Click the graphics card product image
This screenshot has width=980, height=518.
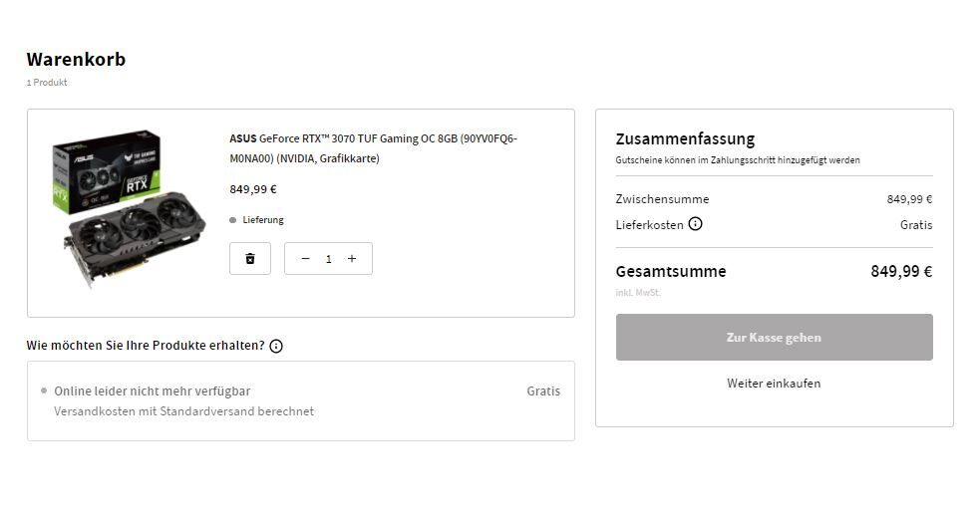coord(128,208)
